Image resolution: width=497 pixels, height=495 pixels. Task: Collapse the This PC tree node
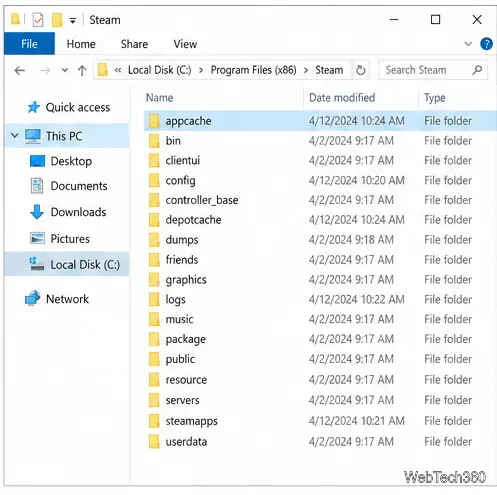[15, 136]
